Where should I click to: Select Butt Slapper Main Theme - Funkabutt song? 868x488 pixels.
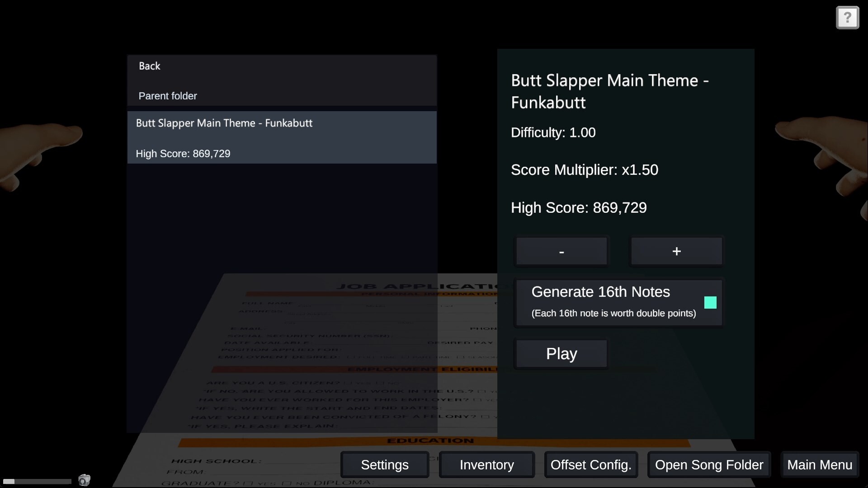282,137
